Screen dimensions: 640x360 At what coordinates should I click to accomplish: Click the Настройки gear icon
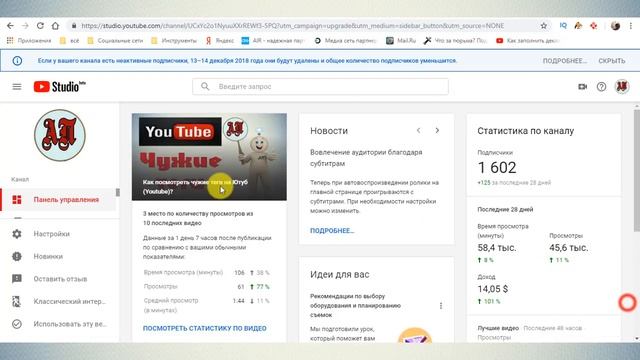pyautogui.click(x=17, y=234)
